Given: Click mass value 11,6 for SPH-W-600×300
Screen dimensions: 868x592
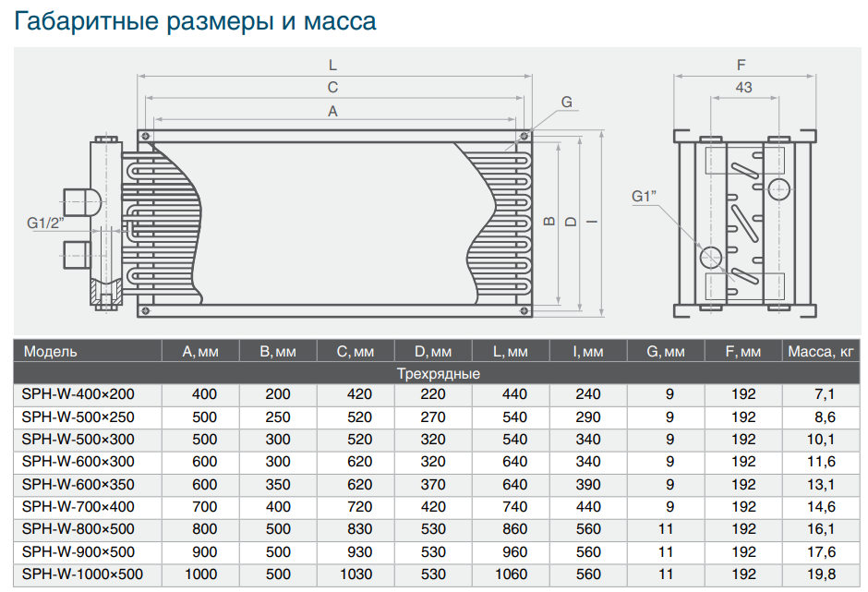Looking at the screenshot, I should click(x=821, y=461).
